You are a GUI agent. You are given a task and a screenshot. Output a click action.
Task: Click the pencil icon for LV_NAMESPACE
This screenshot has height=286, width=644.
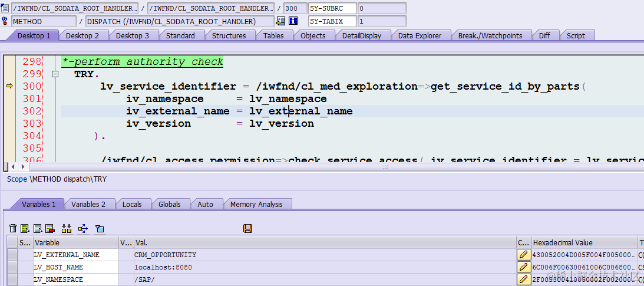[x=523, y=280]
